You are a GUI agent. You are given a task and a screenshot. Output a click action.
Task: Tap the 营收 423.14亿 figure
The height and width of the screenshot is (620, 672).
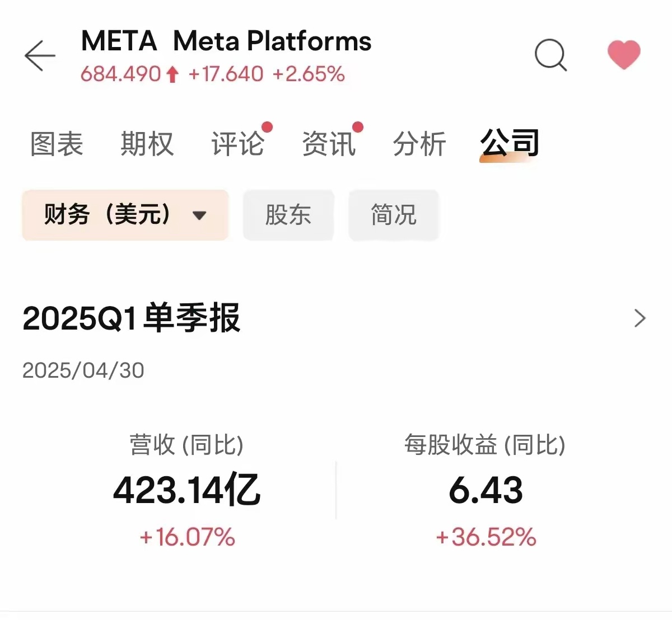click(x=187, y=490)
